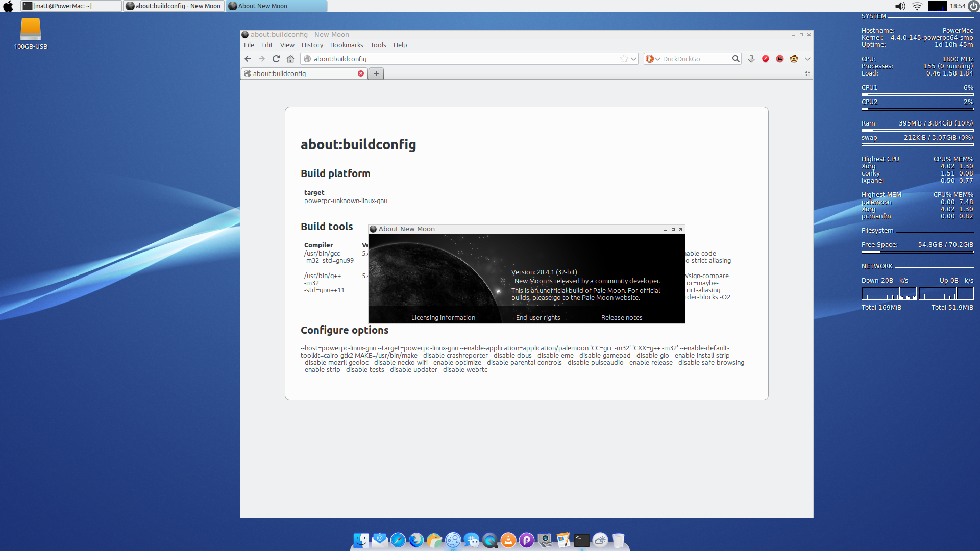Launch VLC from the dock
This screenshot has width=980, height=551.
(508, 540)
